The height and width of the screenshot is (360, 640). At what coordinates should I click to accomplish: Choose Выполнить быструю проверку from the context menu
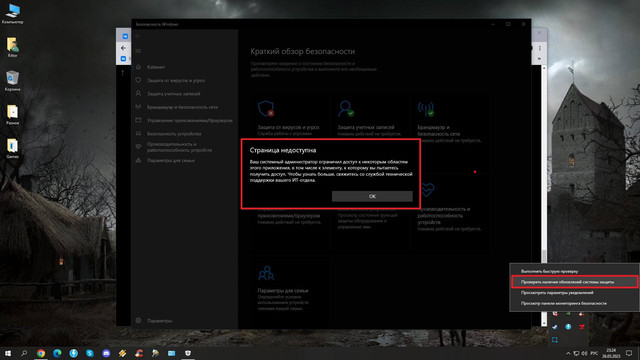click(574, 271)
